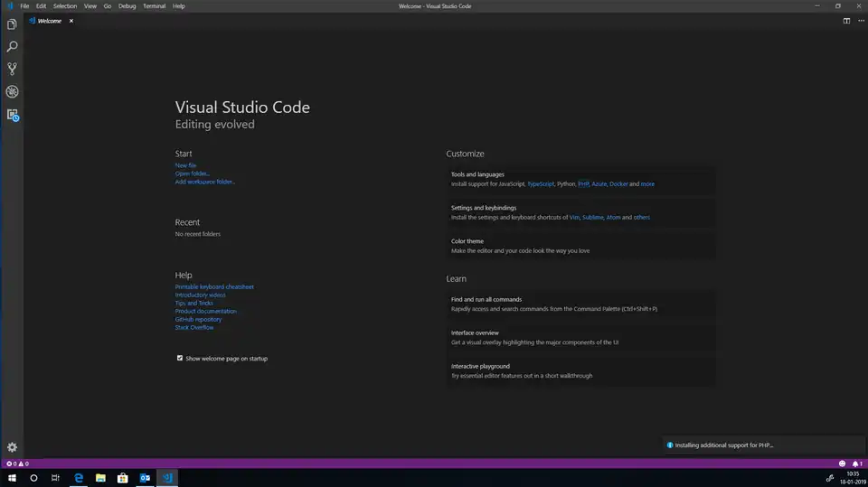Image resolution: width=868 pixels, height=487 pixels.
Task: Click the New file link
Action: pyautogui.click(x=185, y=165)
